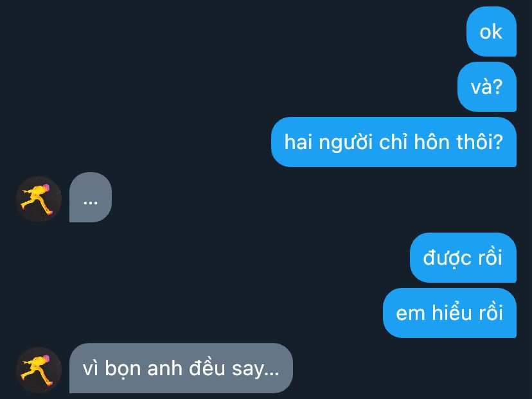532x399 pixels.
Task: Open the avatar beside "vì bọn anh đều say..."
Action: (x=39, y=370)
